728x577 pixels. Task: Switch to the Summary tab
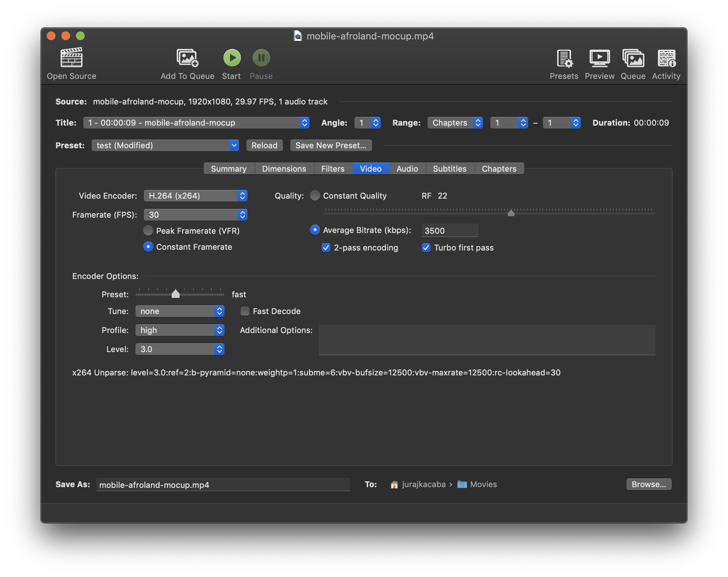tap(229, 169)
